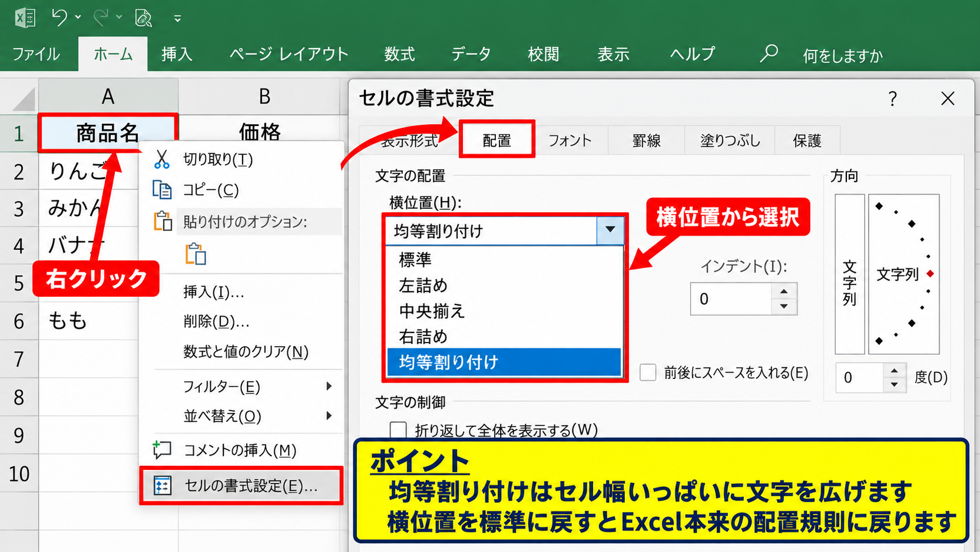980x552 pixels.
Task: Expand the フィルター submenu arrow
Action: pyautogui.click(x=329, y=386)
